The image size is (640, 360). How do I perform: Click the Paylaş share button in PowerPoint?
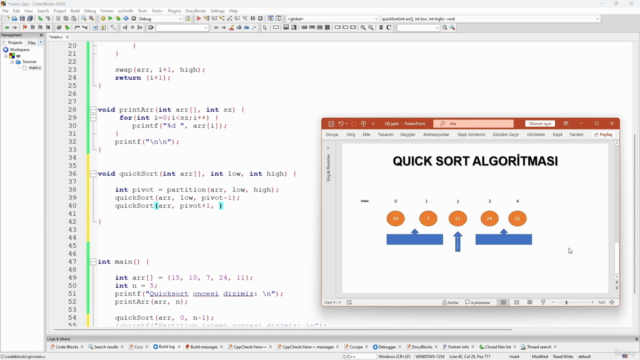pyautogui.click(x=603, y=134)
